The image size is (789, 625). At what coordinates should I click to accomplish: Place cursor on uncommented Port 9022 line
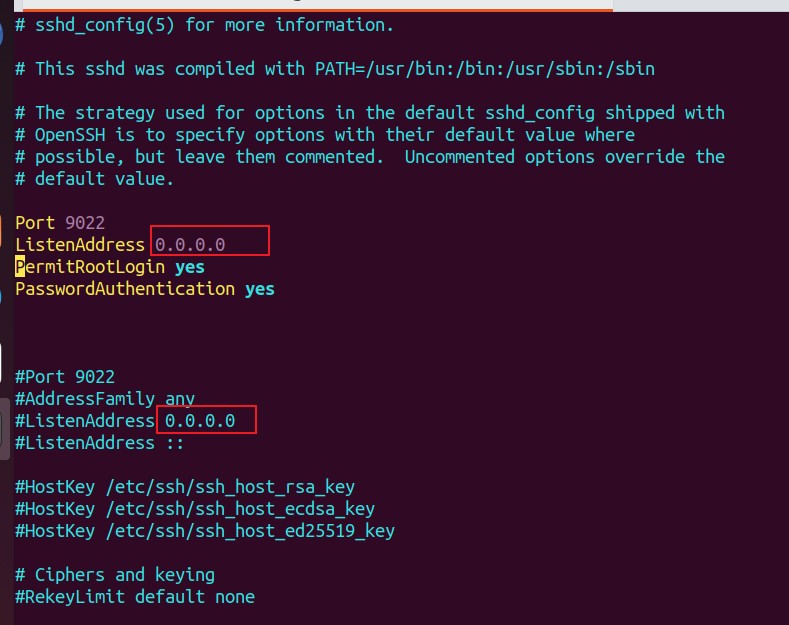coord(60,223)
